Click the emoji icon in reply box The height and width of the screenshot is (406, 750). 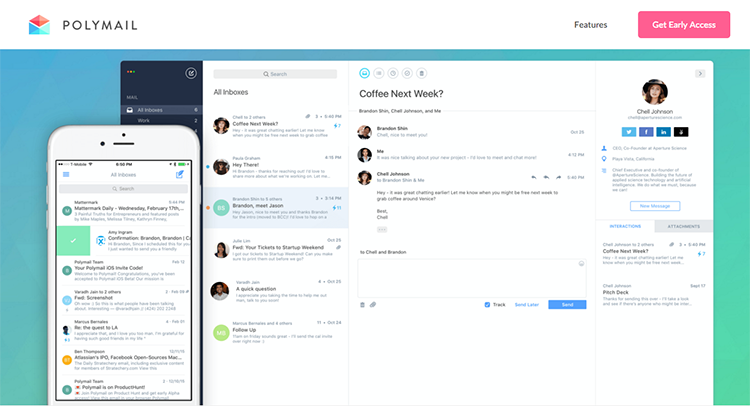pyautogui.click(x=579, y=265)
